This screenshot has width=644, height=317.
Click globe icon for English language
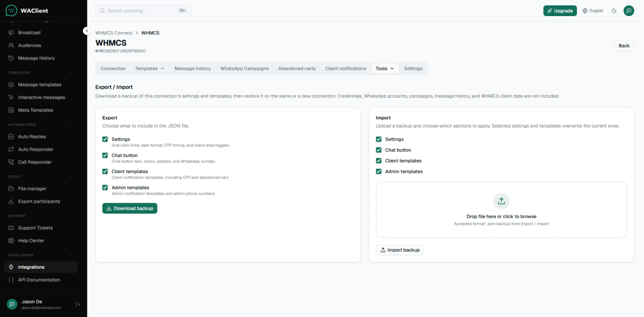pos(585,11)
